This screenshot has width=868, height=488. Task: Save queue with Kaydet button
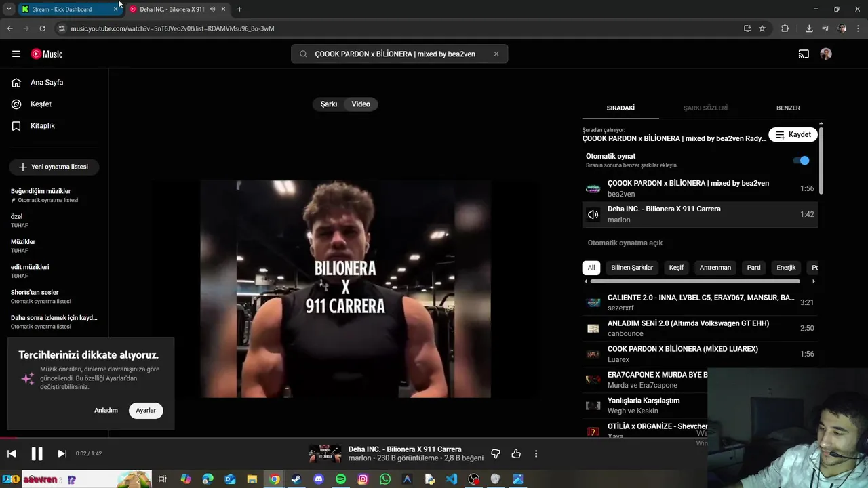click(x=793, y=135)
